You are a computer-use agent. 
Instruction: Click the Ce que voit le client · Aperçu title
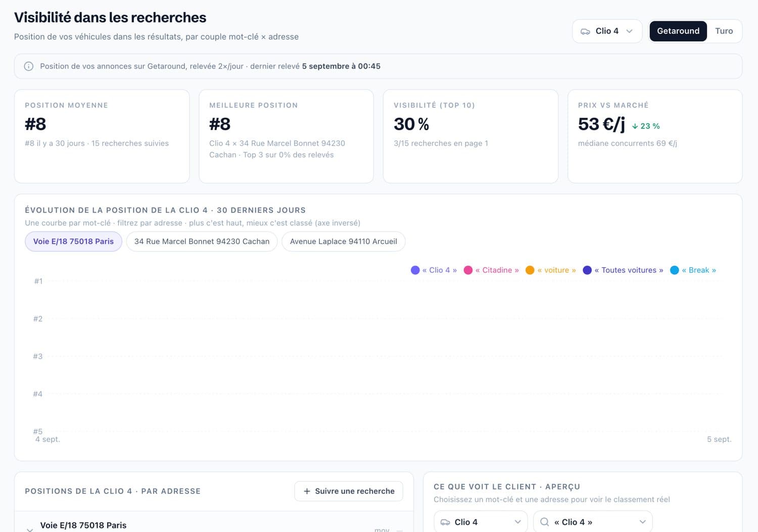[507, 487]
